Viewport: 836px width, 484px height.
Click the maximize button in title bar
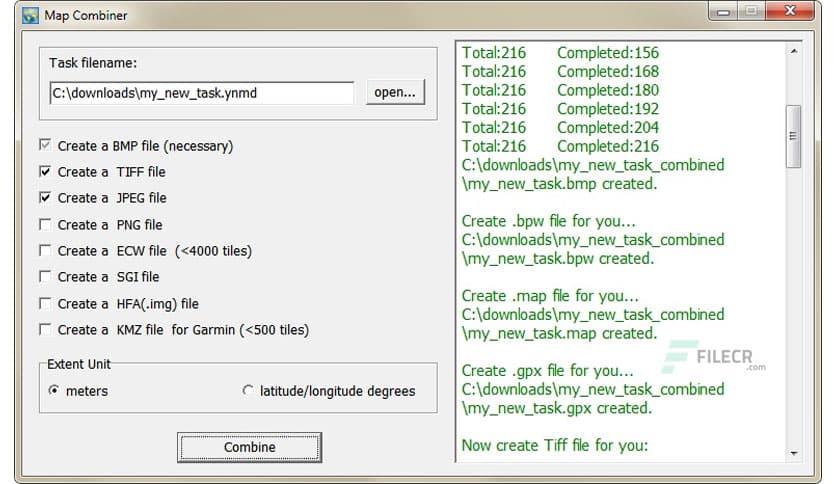point(752,11)
